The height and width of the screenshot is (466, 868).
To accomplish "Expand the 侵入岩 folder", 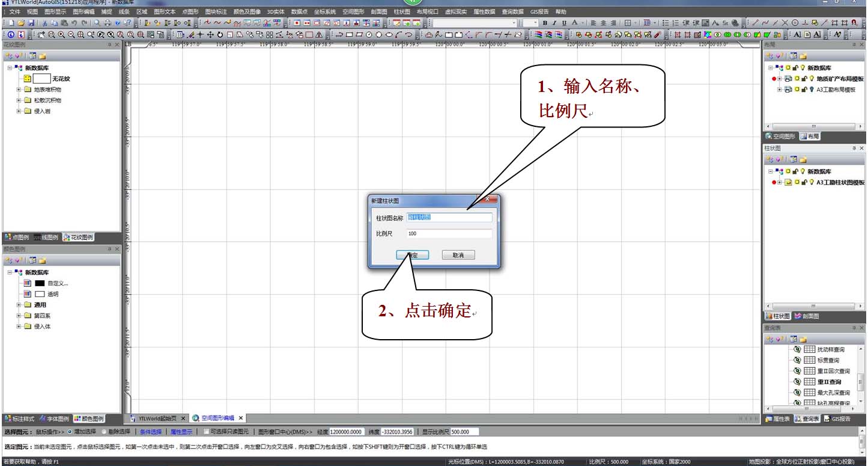I will [19, 111].
